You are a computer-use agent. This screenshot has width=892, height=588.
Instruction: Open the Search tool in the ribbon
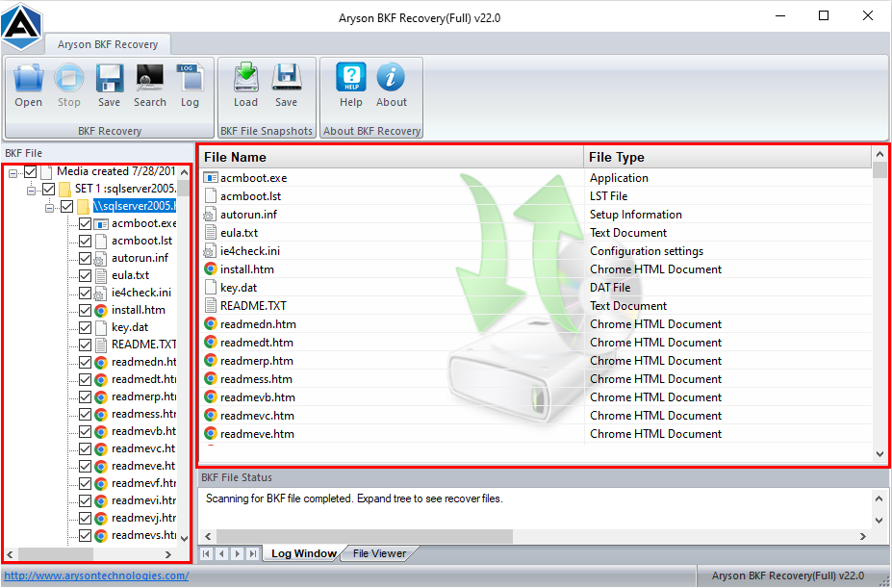coord(149,78)
